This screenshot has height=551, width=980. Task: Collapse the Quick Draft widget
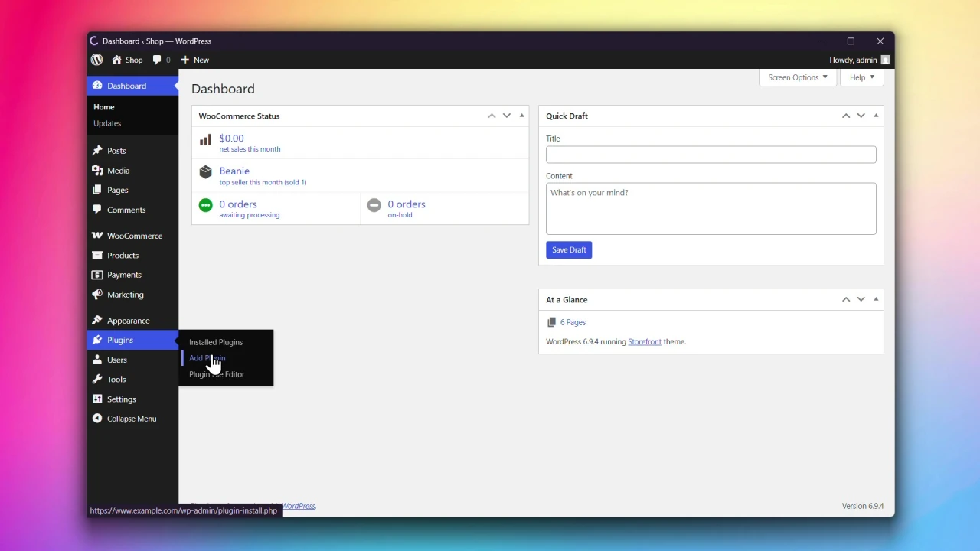pyautogui.click(x=877, y=116)
